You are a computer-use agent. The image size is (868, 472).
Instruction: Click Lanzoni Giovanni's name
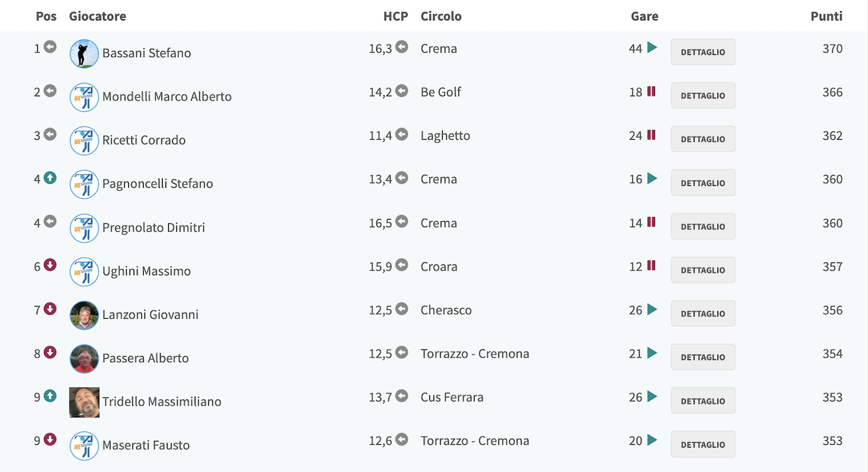pos(151,315)
